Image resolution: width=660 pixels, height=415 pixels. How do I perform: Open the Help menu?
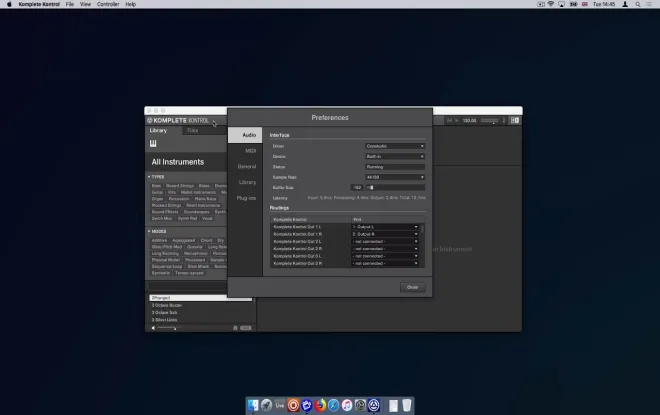tap(130, 4)
